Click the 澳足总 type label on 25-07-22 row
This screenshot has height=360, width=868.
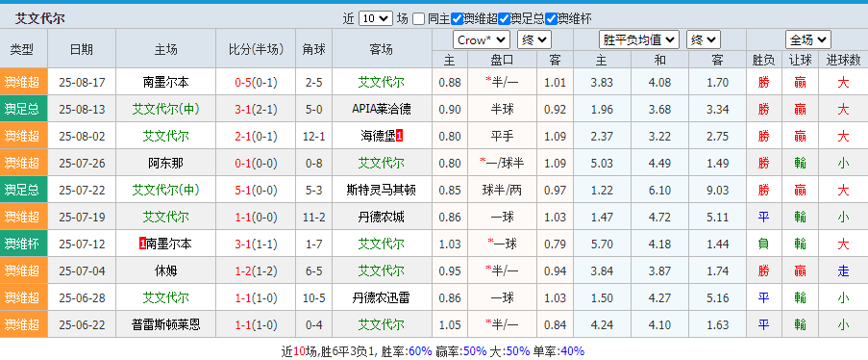[x=22, y=191]
